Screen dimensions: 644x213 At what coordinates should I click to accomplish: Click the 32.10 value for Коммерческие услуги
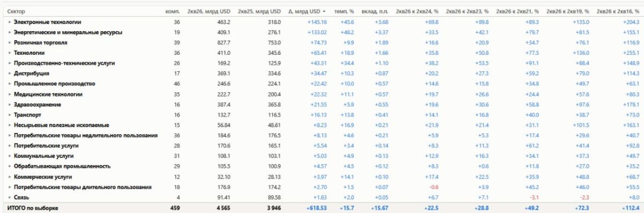tap(223, 177)
